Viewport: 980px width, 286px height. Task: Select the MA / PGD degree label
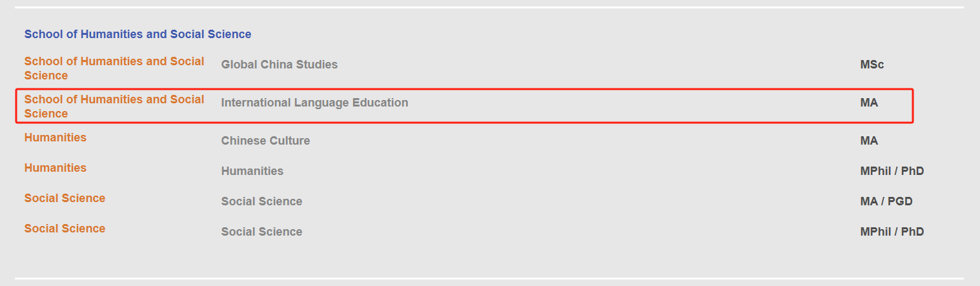(886, 201)
